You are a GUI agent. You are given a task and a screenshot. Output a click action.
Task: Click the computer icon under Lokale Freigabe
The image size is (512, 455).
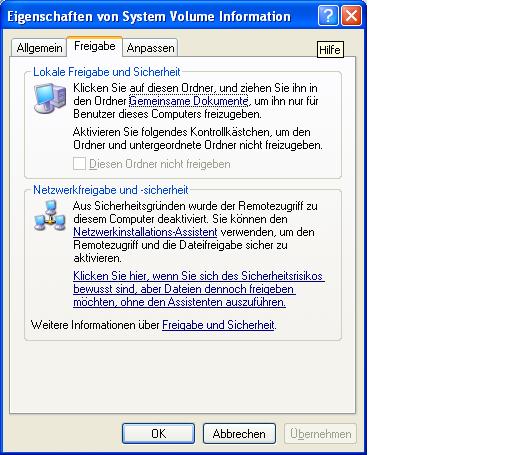[50, 98]
